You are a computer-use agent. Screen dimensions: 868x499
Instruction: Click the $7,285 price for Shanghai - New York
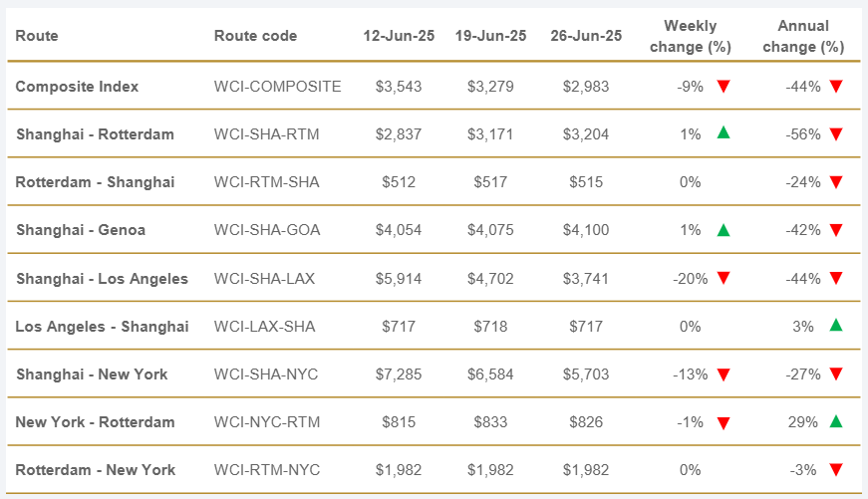pyautogui.click(x=399, y=374)
